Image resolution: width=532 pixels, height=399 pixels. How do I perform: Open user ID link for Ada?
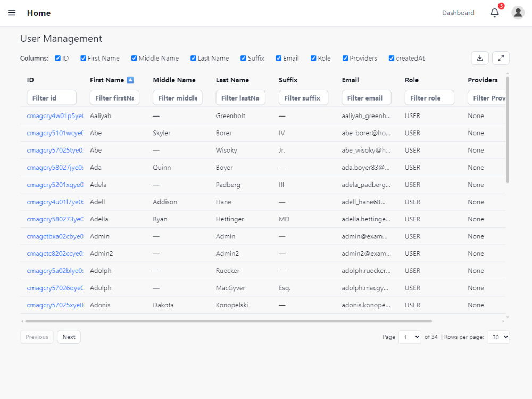(x=55, y=167)
